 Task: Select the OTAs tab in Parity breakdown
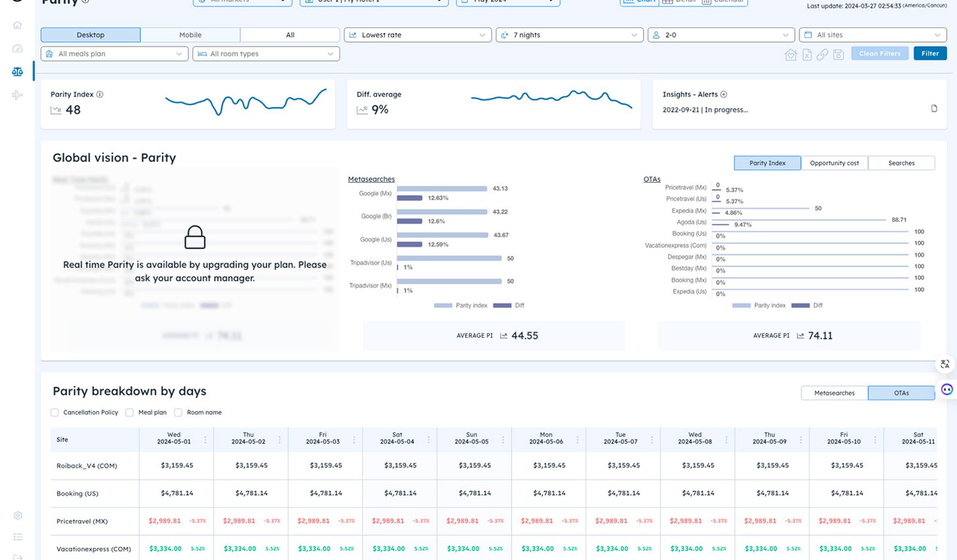tap(901, 393)
